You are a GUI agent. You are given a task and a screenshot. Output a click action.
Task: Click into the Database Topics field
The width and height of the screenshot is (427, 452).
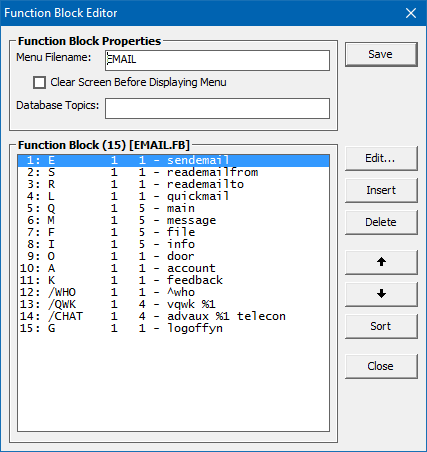(x=217, y=108)
